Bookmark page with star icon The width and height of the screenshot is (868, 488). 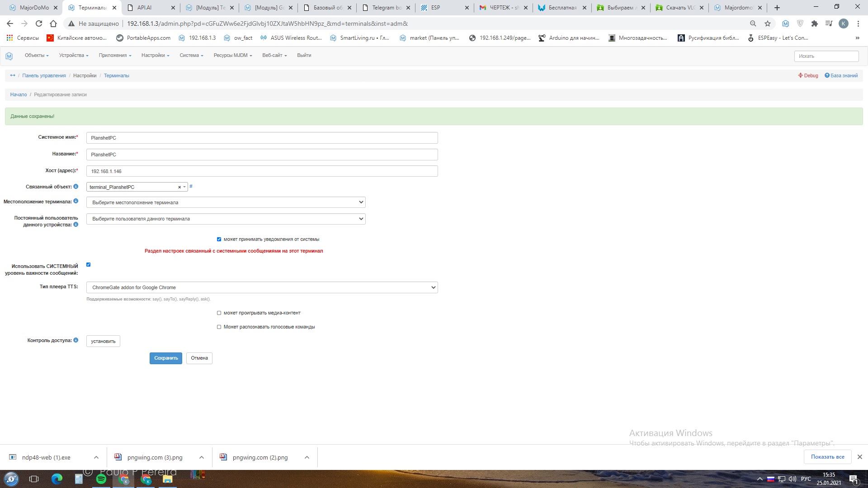[768, 23]
